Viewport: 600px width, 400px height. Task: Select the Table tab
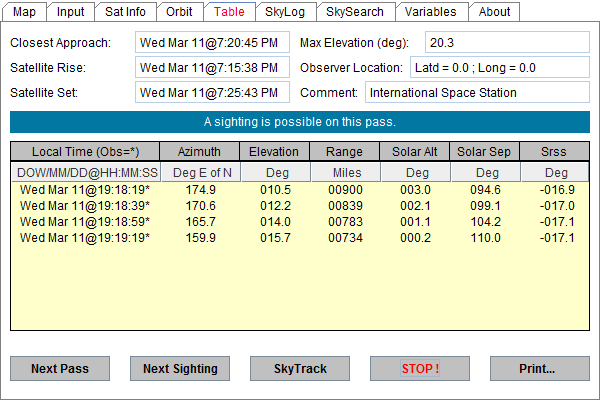click(229, 12)
